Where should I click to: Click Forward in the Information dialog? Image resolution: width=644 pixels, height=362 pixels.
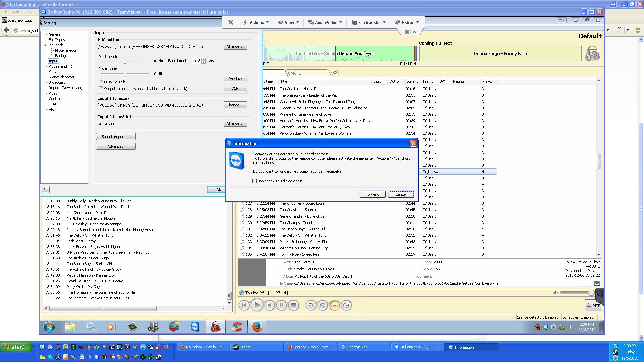[372, 194]
